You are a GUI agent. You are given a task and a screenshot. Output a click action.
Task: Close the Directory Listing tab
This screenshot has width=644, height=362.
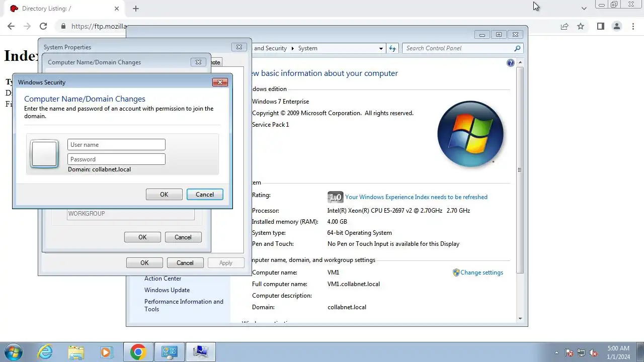(117, 9)
